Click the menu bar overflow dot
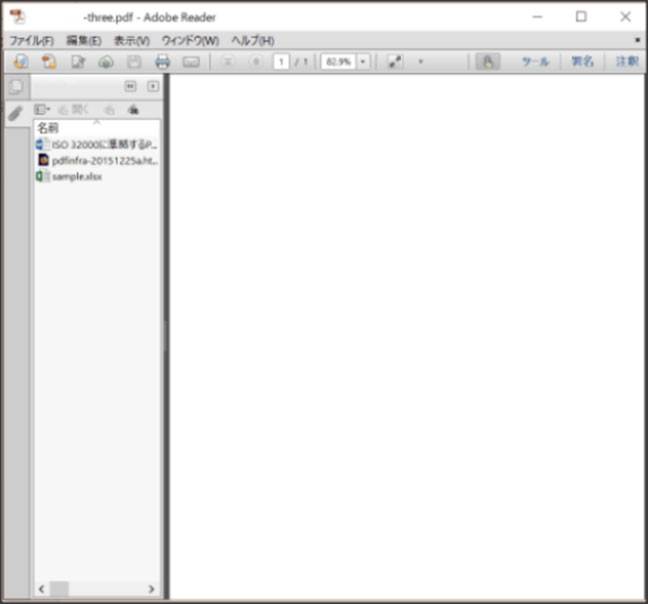 (638, 40)
